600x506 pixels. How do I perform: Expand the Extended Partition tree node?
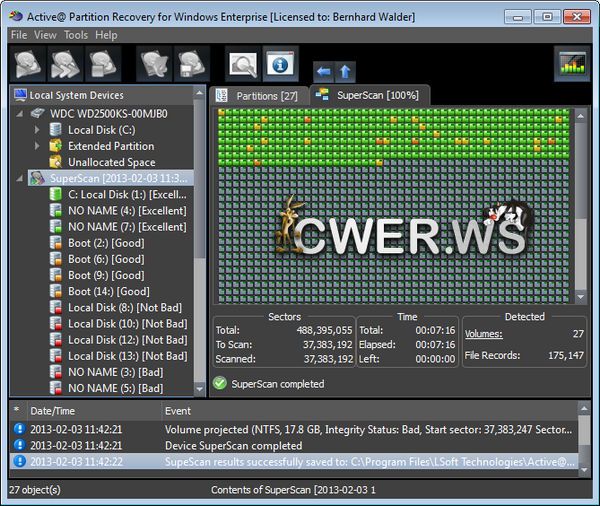pyautogui.click(x=37, y=146)
